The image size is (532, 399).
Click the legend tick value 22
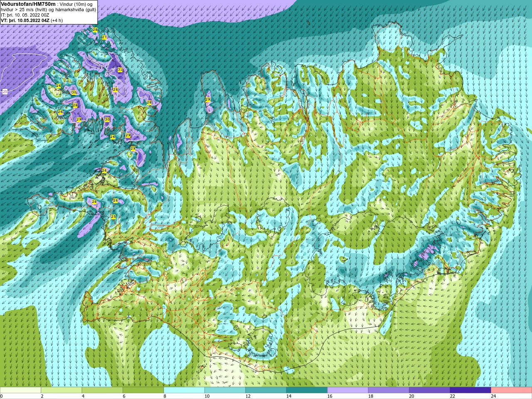(x=453, y=396)
